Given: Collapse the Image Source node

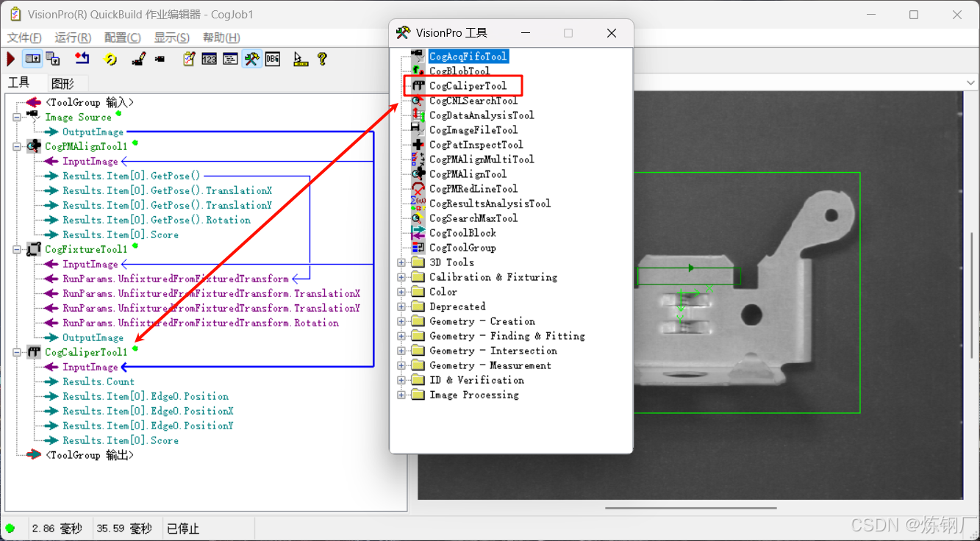Looking at the screenshot, I should click(16, 117).
